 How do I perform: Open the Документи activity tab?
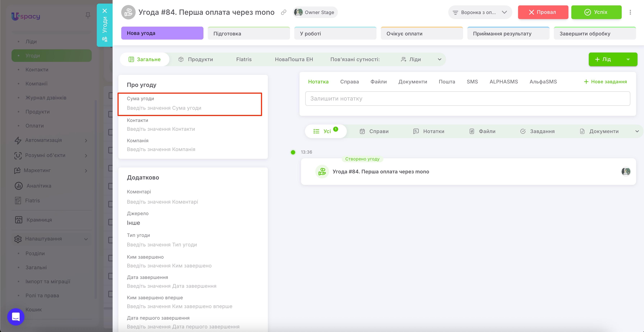[x=412, y=82]
